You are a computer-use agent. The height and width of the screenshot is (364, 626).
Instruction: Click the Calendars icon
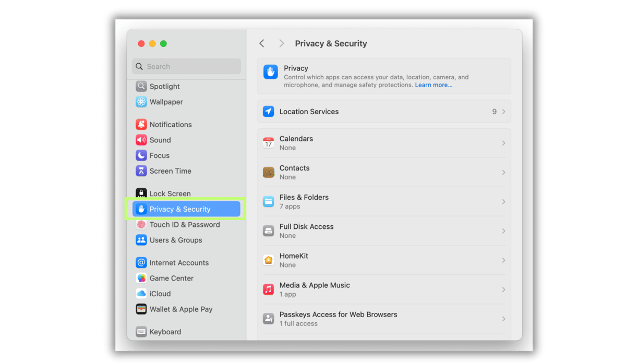tap(269, 143)
